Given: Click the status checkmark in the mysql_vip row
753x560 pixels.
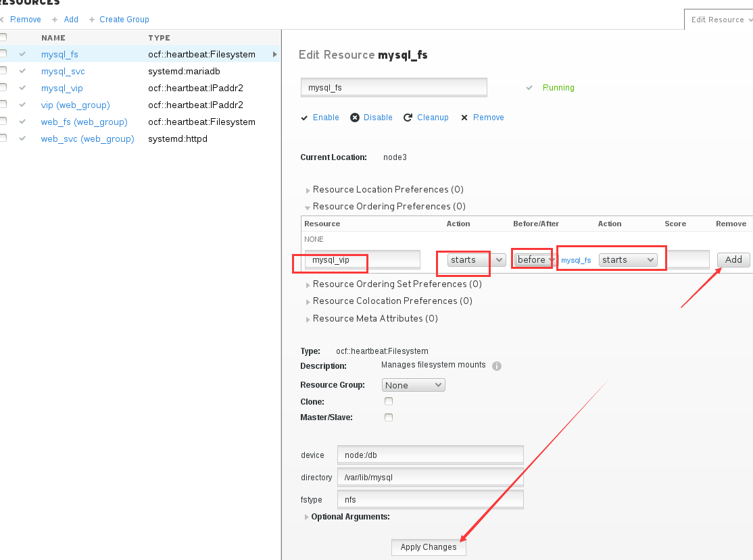Looking at the screenshot, I should (22, 88).
